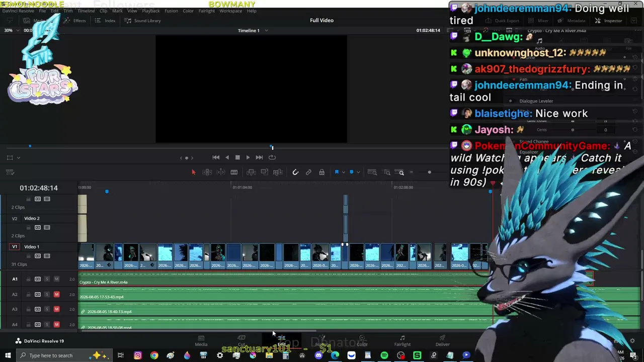Toggle lock on audio track A1
Viewport: 644px width, 362px height.
click(x=28, y=279)
